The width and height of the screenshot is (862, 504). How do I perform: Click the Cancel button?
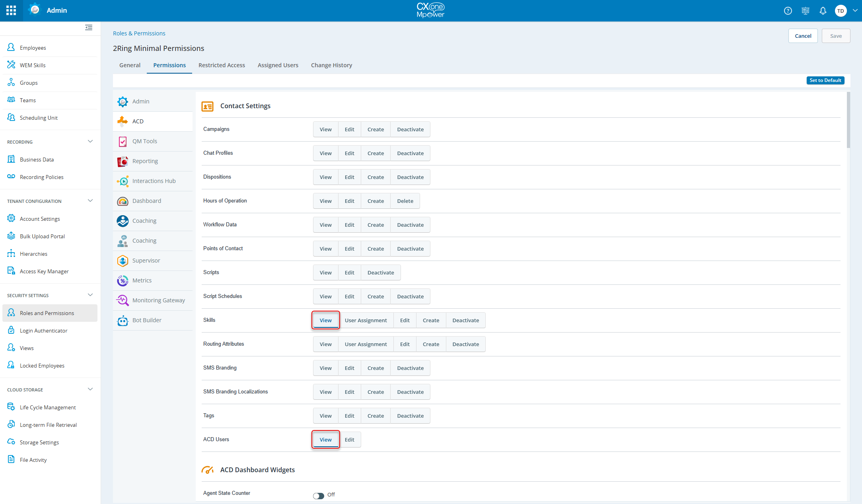(x=803, y=36)
